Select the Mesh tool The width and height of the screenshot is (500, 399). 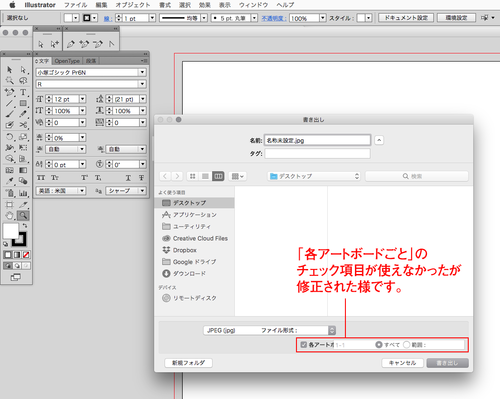9,170
